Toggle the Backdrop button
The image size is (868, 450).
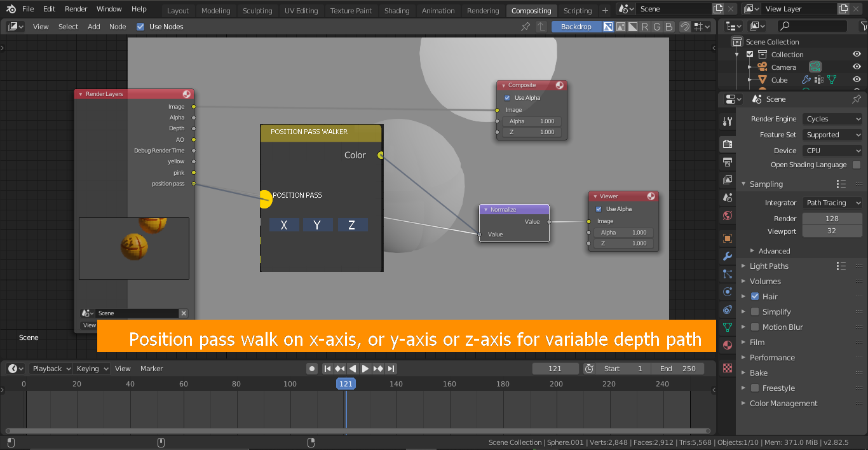click(x=576, y=27)
